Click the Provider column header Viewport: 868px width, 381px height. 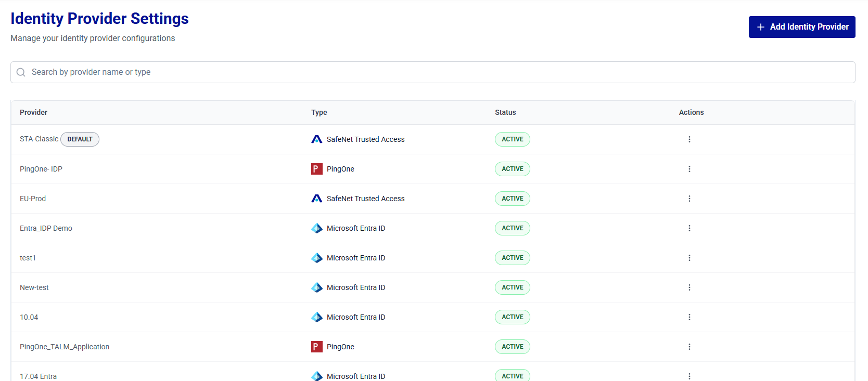(x=33, y=112)
